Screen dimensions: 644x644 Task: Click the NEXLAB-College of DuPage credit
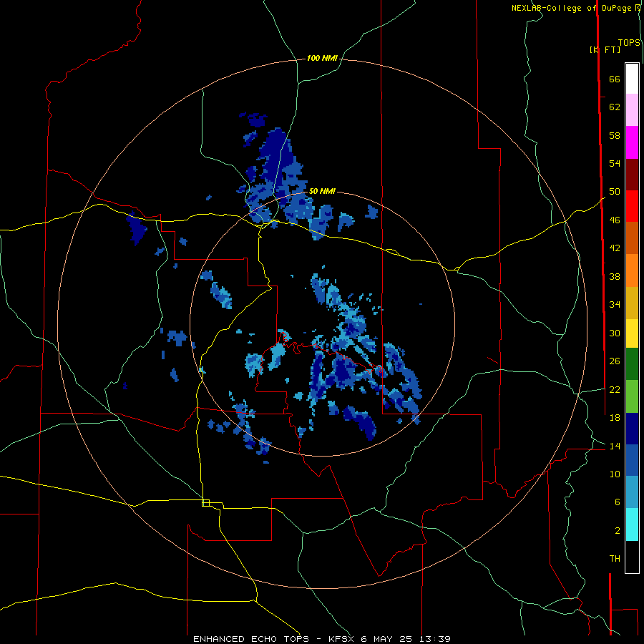tap(572, 8)
